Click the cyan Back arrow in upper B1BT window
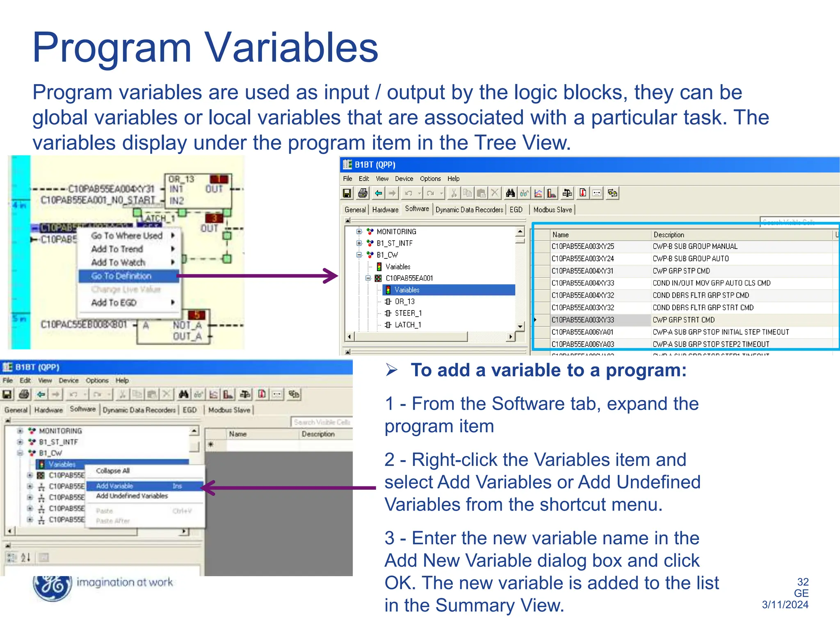The height and width of the screenshot is (630, 840). click(378, 193)
